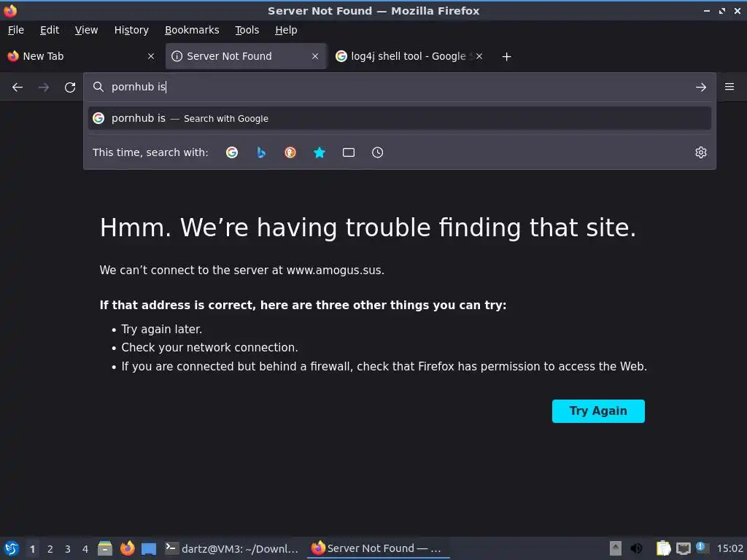Select the Server Not Found tab
747x560 pixels.
247,56
